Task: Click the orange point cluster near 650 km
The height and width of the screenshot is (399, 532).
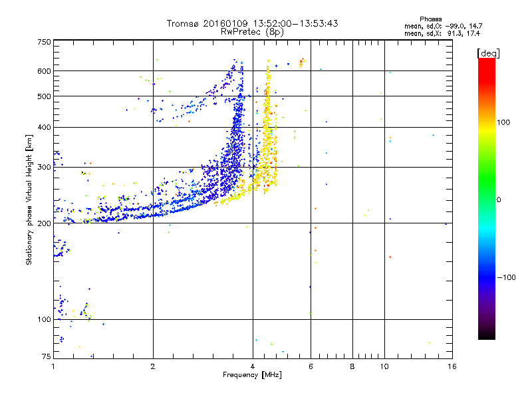Action: point(302,63)
